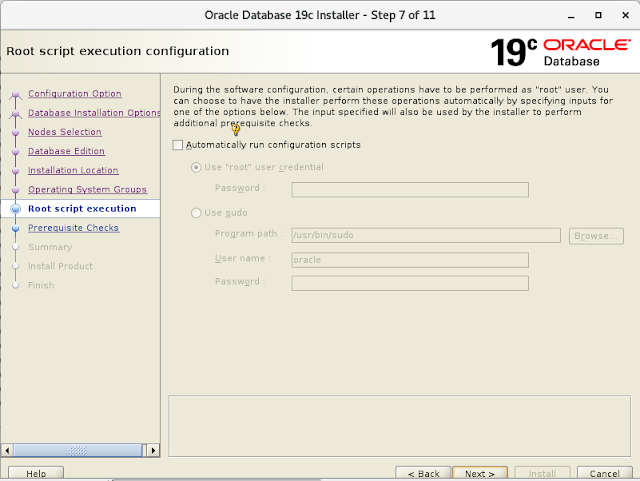
Task: Click the Help button
Action: pos(36,474)
